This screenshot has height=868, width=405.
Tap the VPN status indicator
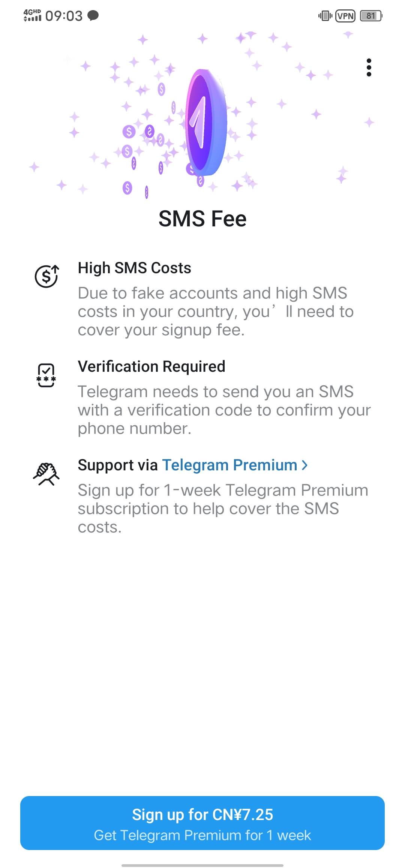point(345,16)
